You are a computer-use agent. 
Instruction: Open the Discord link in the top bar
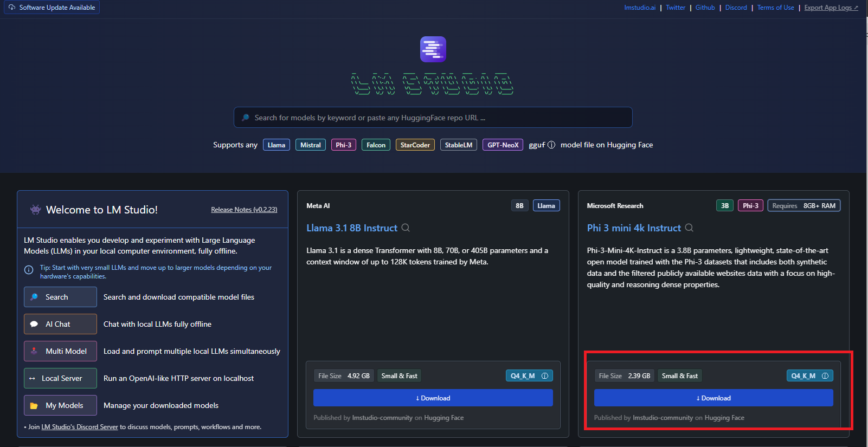click(x=736, y=8)
